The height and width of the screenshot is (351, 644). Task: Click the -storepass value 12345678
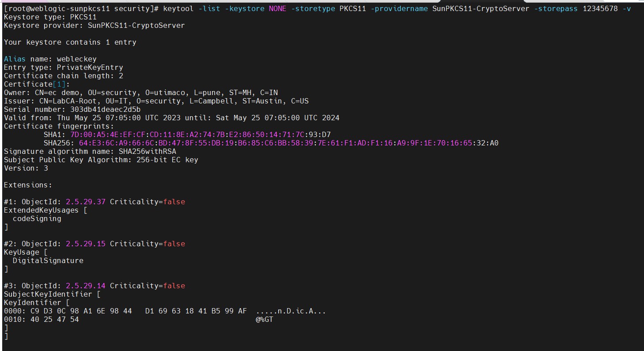click(600, 9)
